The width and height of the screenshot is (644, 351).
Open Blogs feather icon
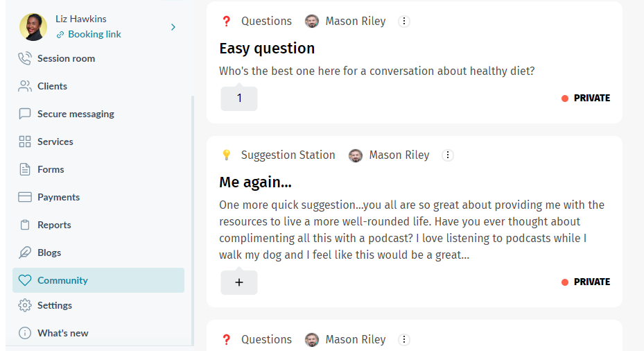tap(25, 252)
